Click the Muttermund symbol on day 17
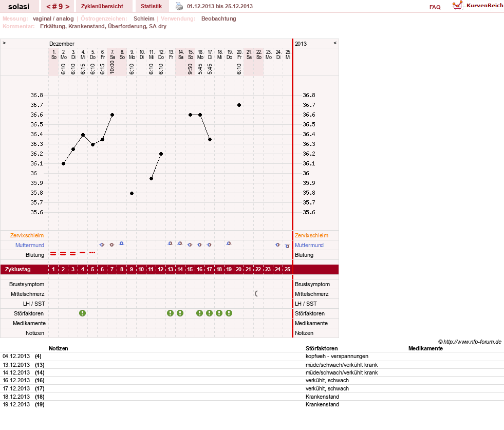 coord(209,245)
